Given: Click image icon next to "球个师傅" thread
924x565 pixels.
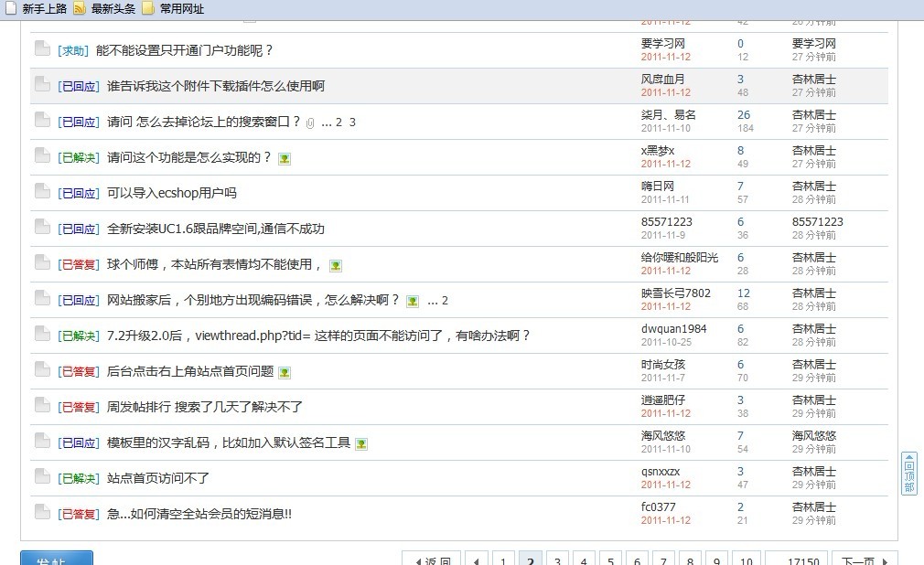Looking at the screenshot, I should click(336, 265).
